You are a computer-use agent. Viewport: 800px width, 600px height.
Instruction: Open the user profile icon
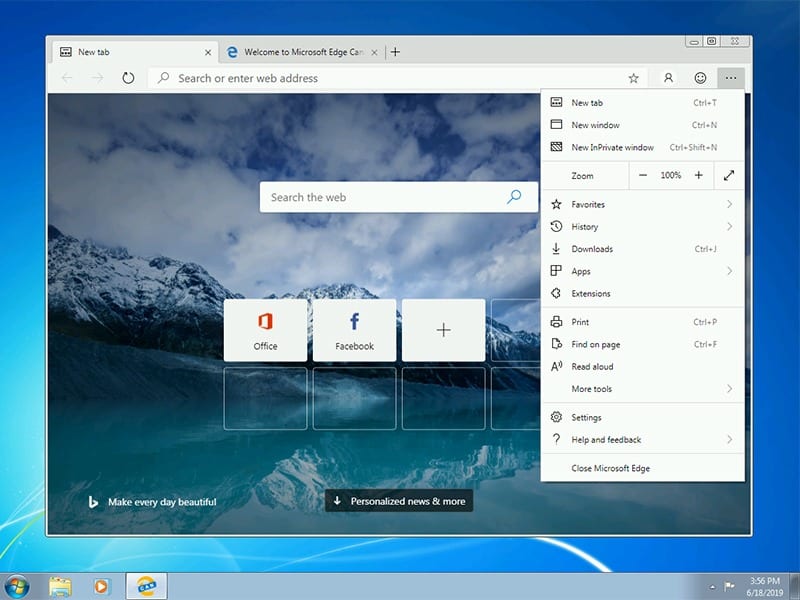(x=666, y=78)
